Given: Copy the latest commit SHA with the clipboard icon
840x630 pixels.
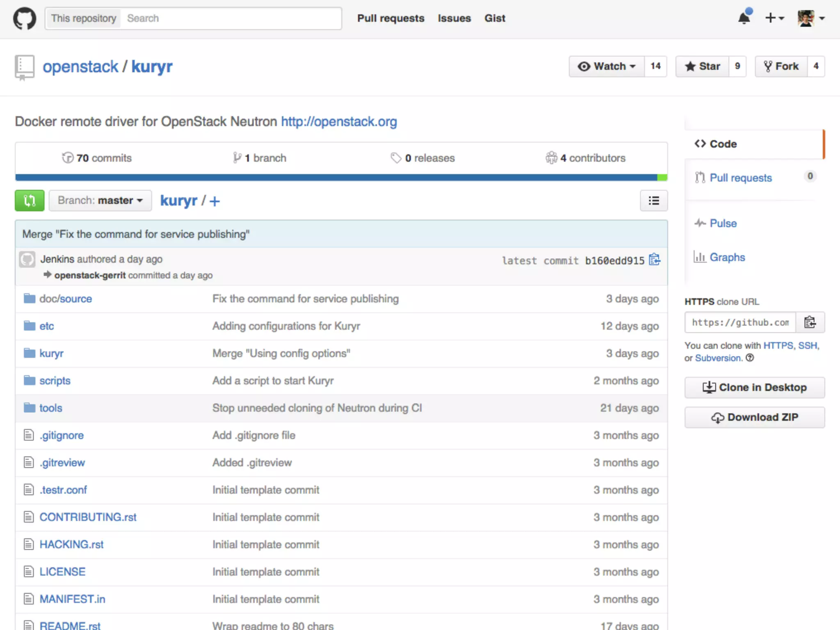Looking at the screenshot, I should coord(655,260).
